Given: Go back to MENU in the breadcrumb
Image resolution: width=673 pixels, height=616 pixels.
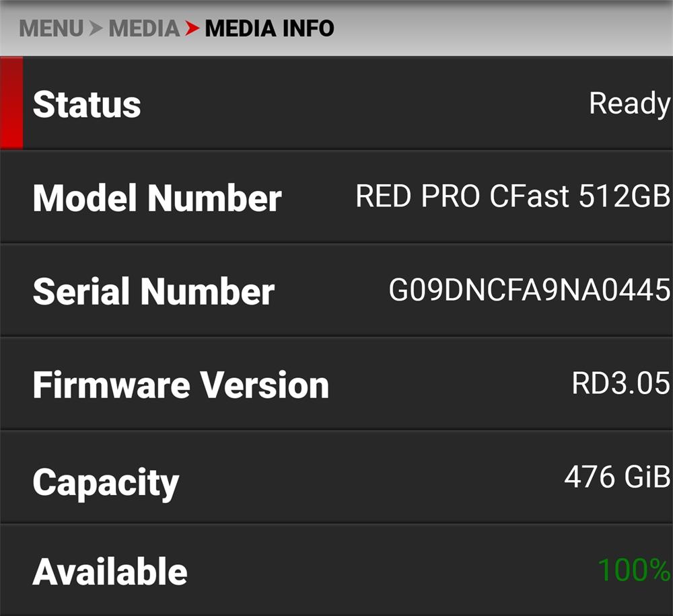Looking at the screenshot, I should tap(51, 29).
